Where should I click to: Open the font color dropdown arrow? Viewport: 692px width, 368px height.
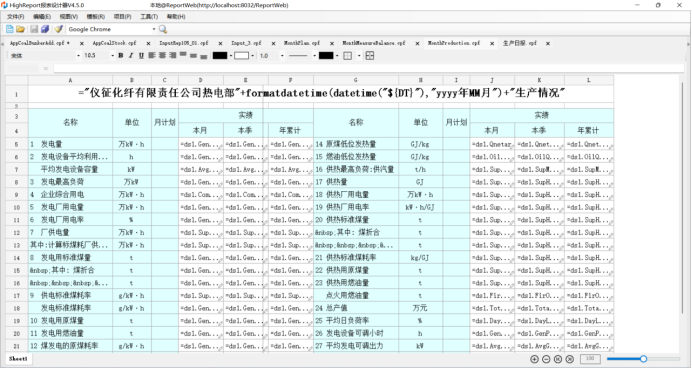click(231, 56)
